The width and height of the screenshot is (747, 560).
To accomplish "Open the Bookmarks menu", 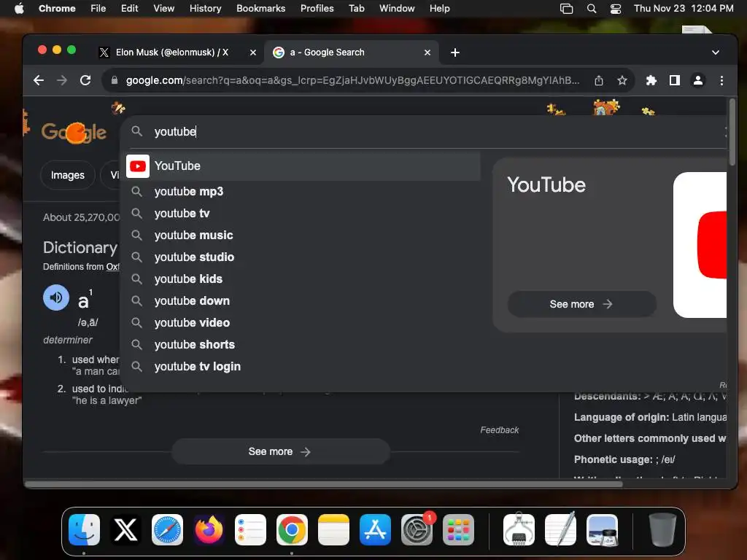I will [260, 9].
